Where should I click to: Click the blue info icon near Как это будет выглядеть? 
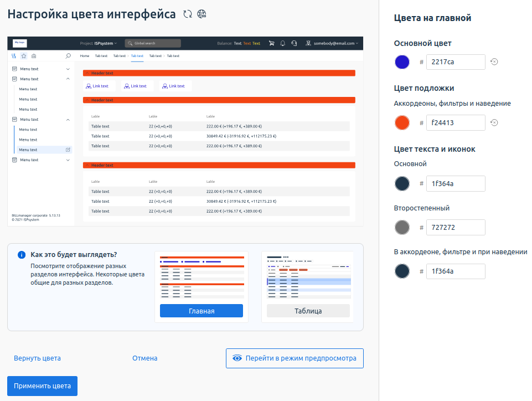22,255
